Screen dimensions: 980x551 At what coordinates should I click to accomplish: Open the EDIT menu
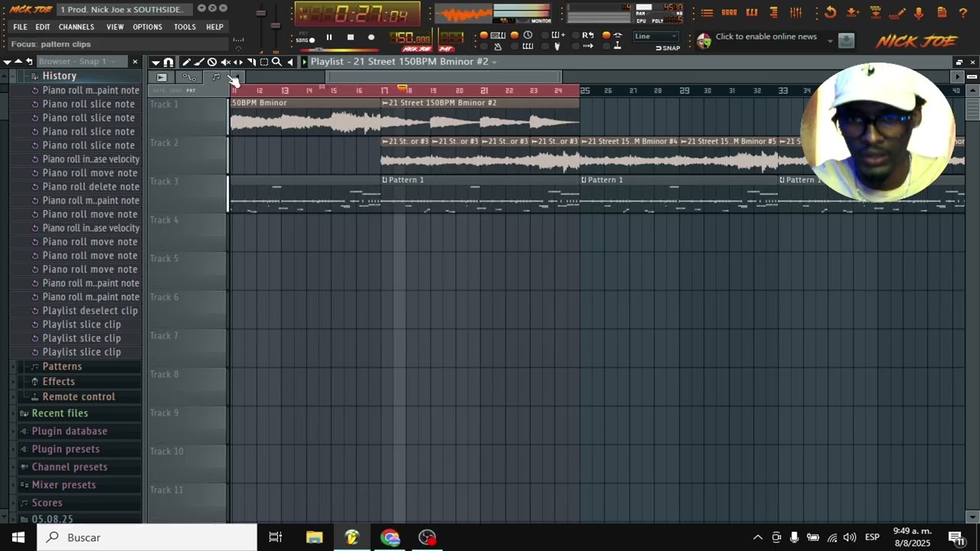[43, 27]
